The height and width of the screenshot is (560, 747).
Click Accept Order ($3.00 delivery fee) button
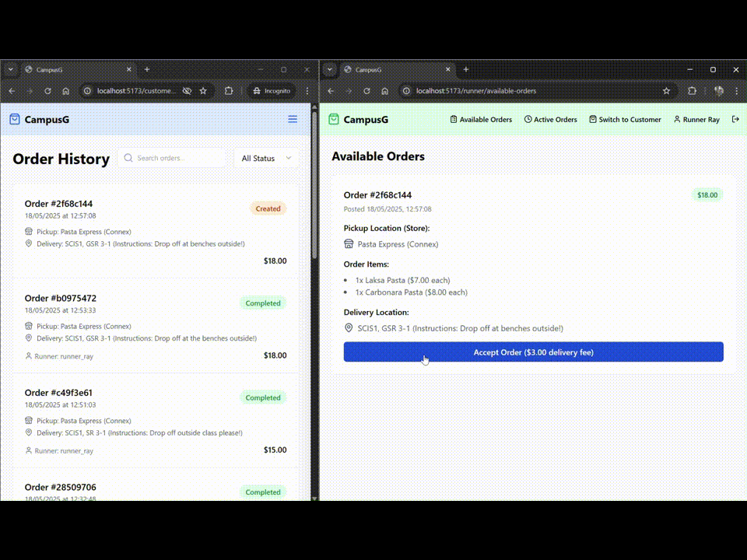coord(533,352)
